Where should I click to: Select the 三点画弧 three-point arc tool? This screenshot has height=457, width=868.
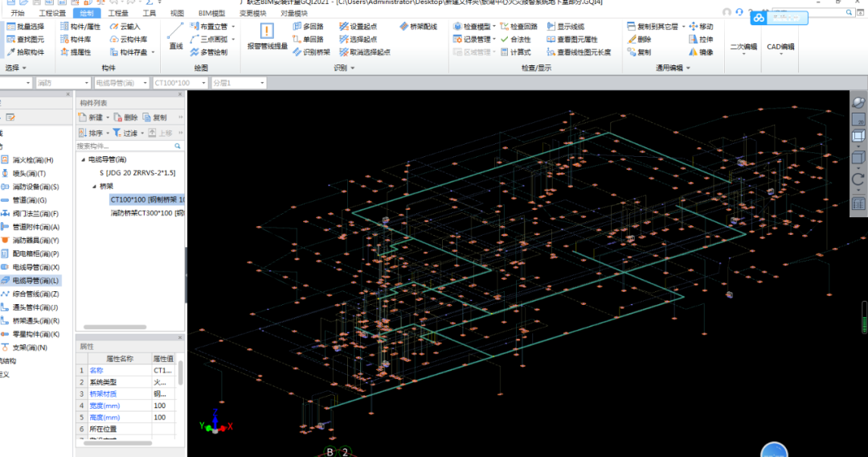(209, 39)
